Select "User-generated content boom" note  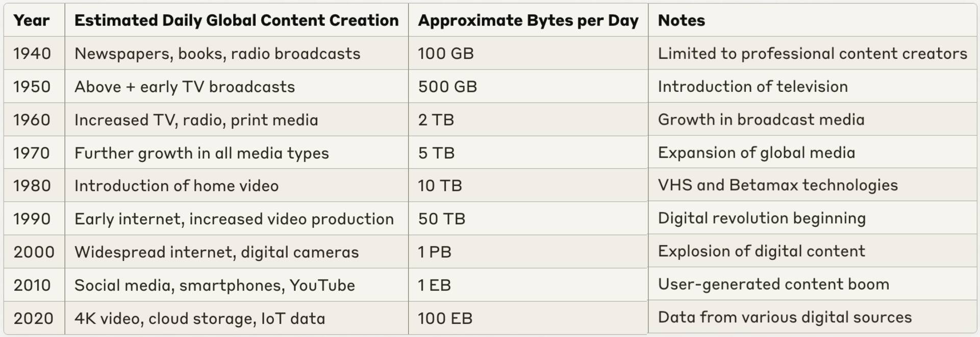click(x=773, y=284)
